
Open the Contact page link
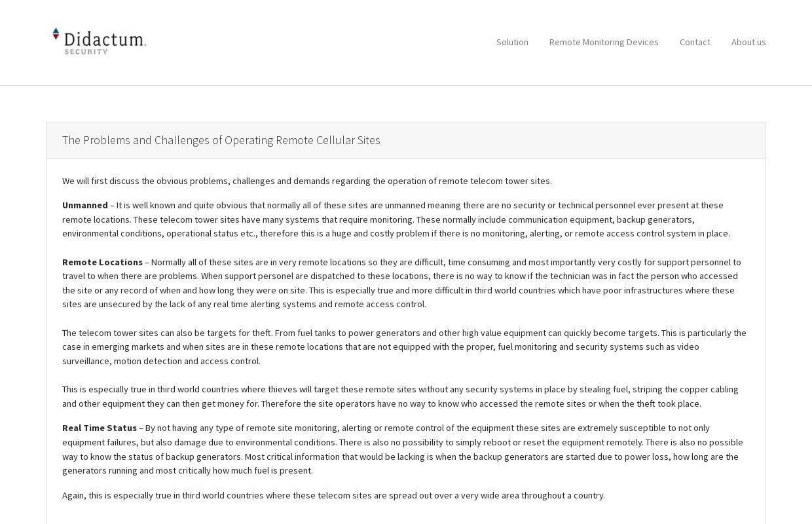(695, 42)
